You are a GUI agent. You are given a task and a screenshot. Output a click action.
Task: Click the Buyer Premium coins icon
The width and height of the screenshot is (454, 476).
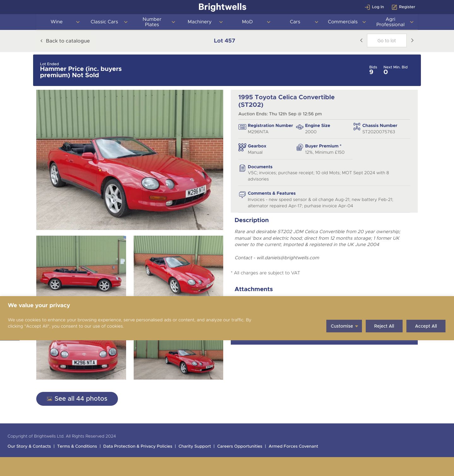[x=300, y=147]
